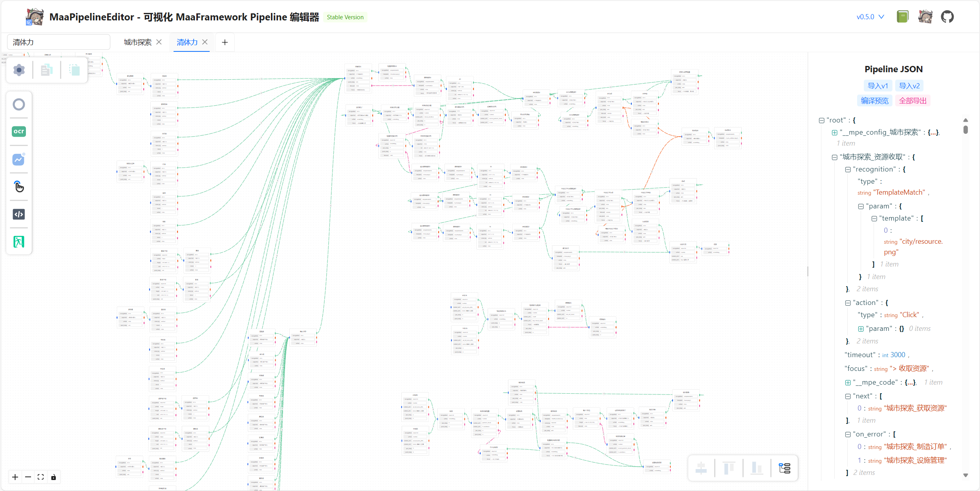The height and width of the screenshot is (491, 980).
Task: Expand the "__mpe_code" JSON entry
Action: pyautogui.click(x=848, y=383)
